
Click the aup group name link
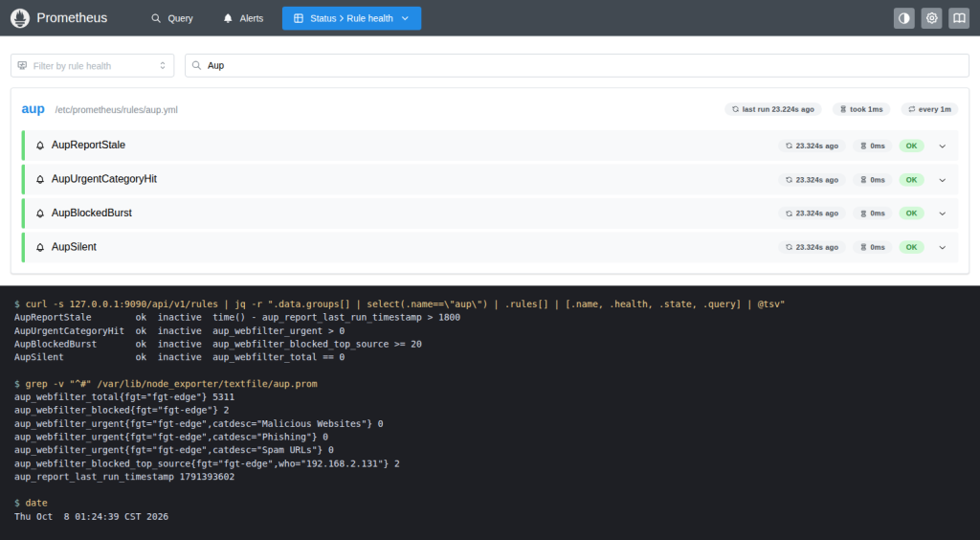(33, 109)
